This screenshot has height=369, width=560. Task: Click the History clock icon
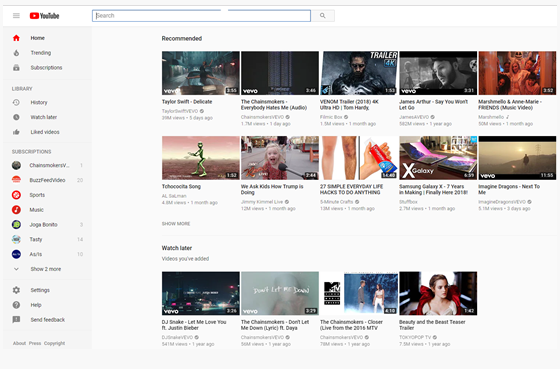click(16, 103)
